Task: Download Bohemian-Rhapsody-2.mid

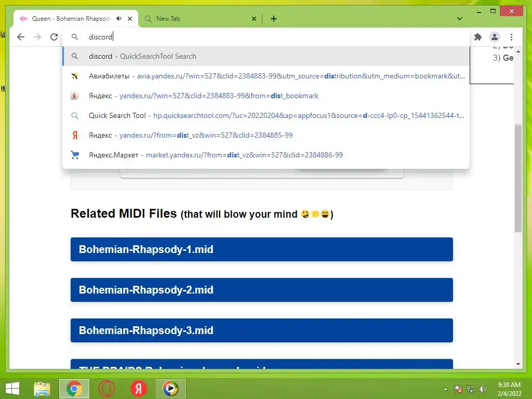Action: (x=262, y=290)
